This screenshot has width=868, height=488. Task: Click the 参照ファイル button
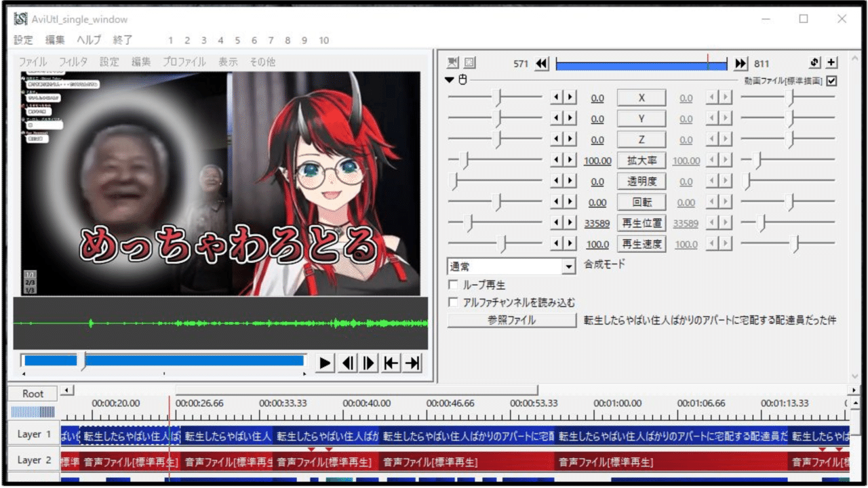pyautogui.click(x=512, y=320)
